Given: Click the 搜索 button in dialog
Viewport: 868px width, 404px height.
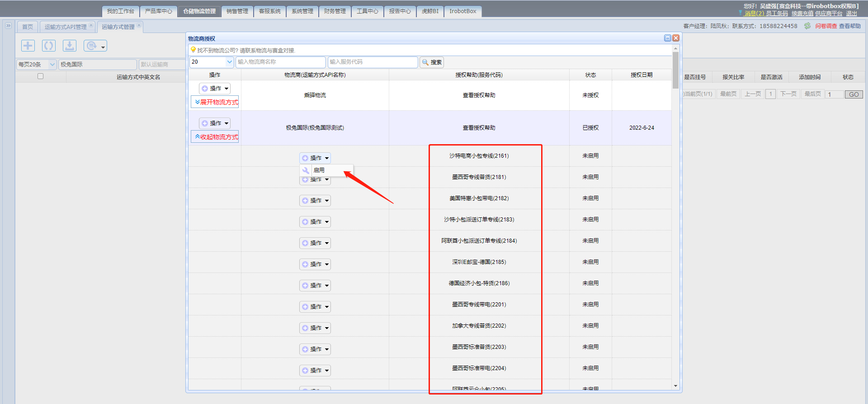Looking at the screenshot, I should (432, 62).
